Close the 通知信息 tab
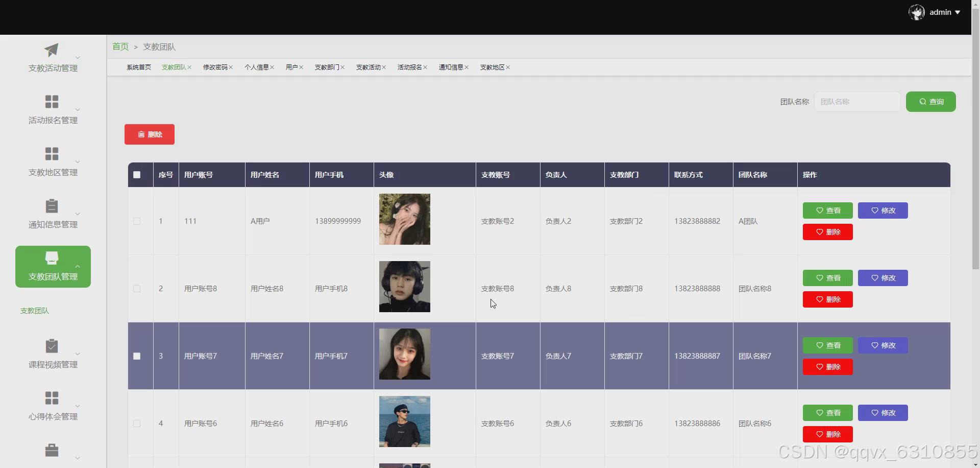The height and width of the screenshot is (468, 980). click(x=467, y=67)
